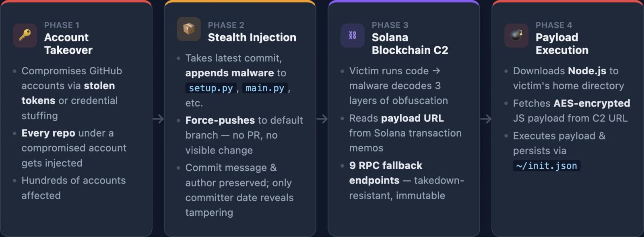Click the purple top bar of the Phase 3 card
Viewport: 644px width, 237px height.
pyautogui.click(x=404, y=2)
